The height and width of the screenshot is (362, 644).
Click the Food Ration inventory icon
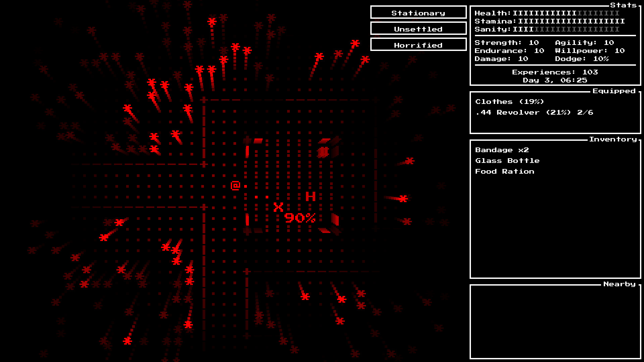click(x=505, y=171)
